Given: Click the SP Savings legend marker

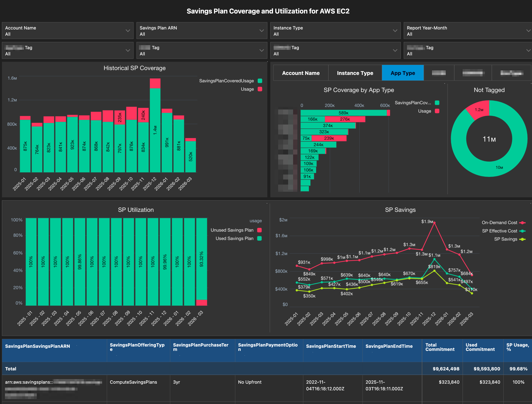Looking at the screenshot, I should click(522, 239).
